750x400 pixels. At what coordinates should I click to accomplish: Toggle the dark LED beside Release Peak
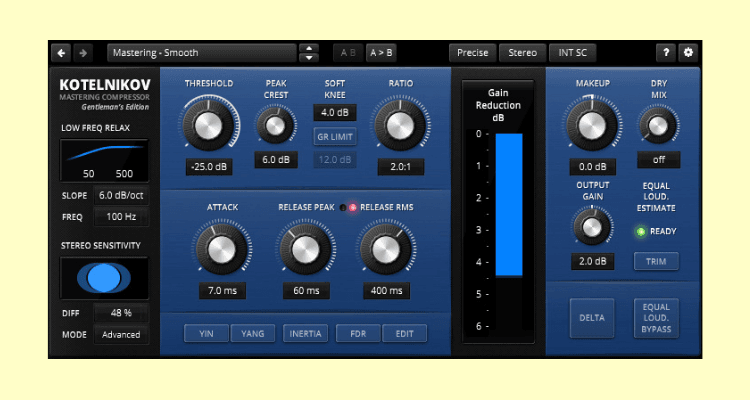[x=343, y=207]
